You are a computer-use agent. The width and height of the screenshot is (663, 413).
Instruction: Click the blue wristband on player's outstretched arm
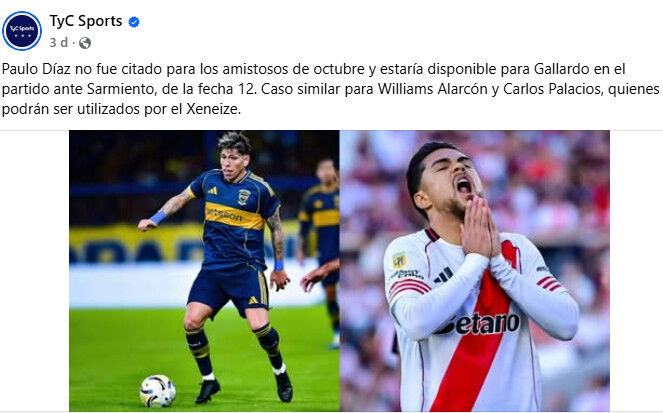158,217
